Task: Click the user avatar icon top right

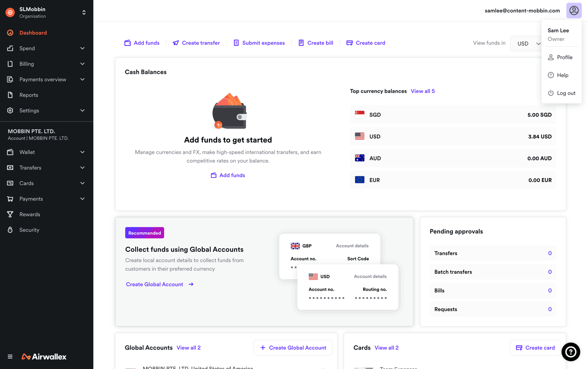Action: (x=574, y=11)
